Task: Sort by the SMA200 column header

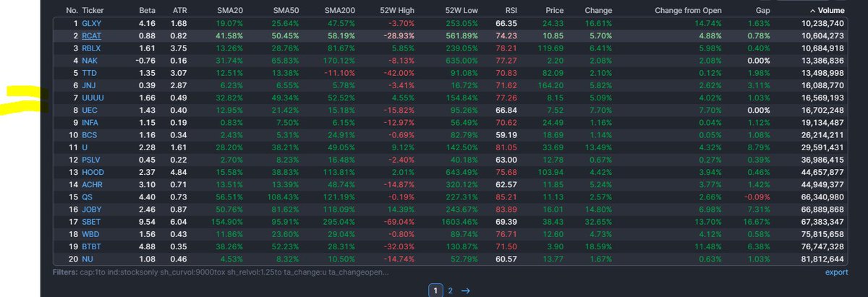Action: coord(340,11)
